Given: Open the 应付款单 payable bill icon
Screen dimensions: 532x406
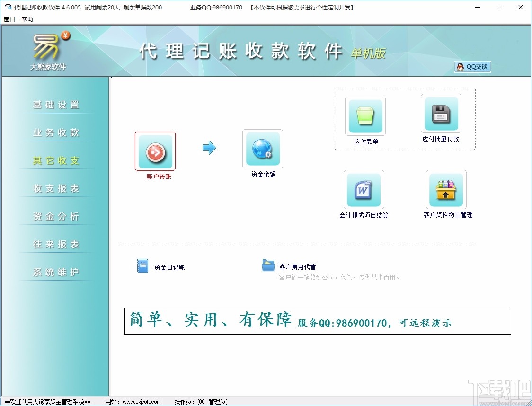Looking at the screenshot, I should (x=365, y=115).
